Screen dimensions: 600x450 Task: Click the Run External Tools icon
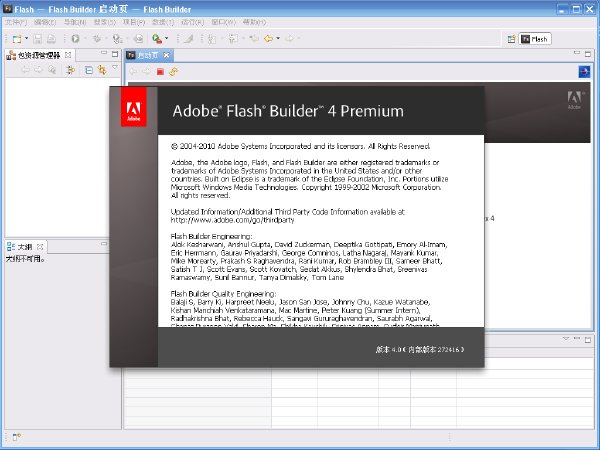pyautogui.click(x=157, y=39)
